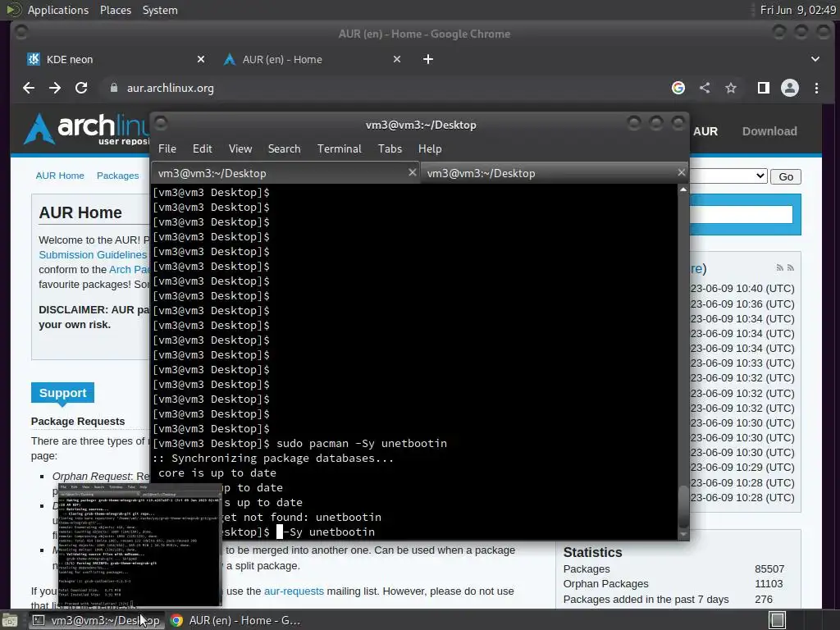Click the terminal scrollbar thumb
This screenshot has height=630, width=840.
coord(683,506)
